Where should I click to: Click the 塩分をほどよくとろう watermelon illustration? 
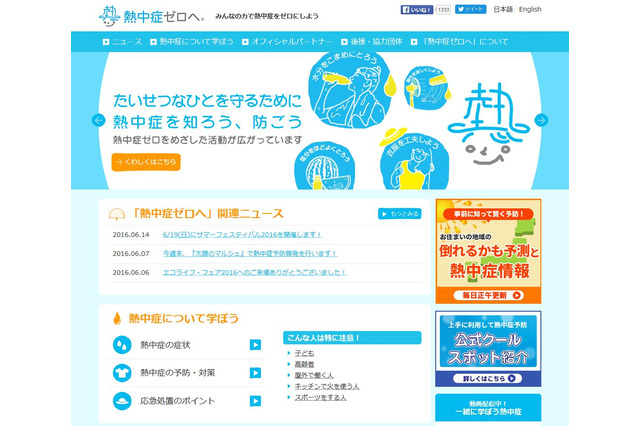[324, 166]
